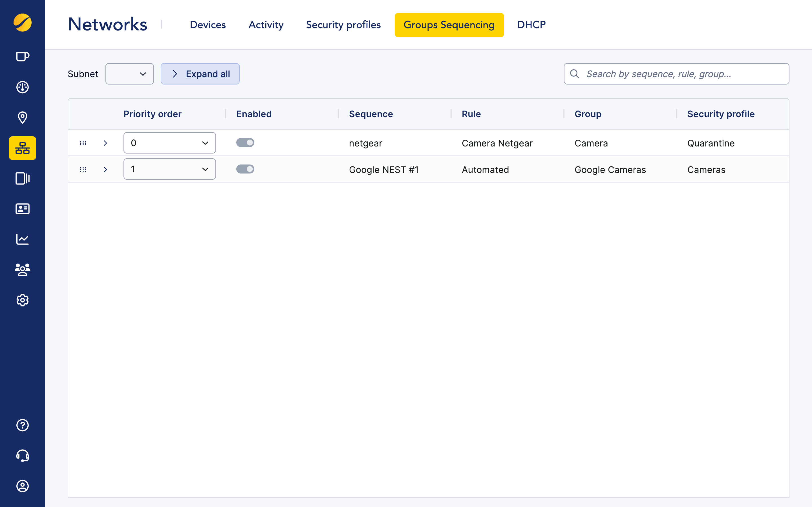
Task: Open the location pin sidebar icon
Action: [x=23, y=118]
